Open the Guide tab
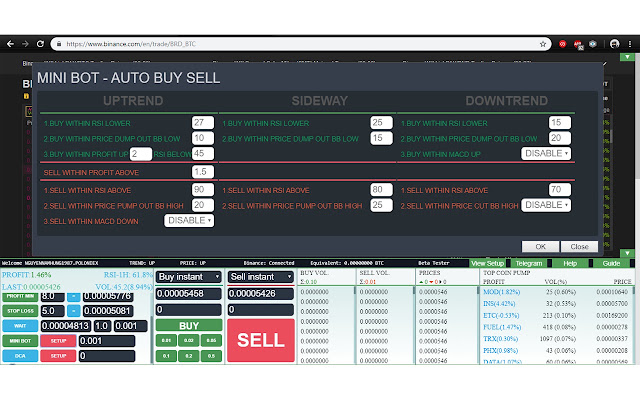The height and width of the screenshot is (400, 640). click(x=611, y=263)
